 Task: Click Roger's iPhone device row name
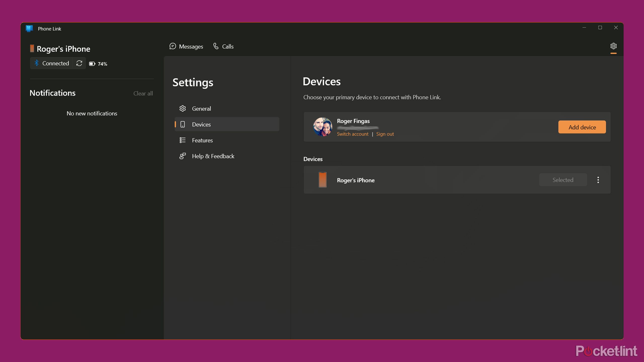click(x=356, y=180)
